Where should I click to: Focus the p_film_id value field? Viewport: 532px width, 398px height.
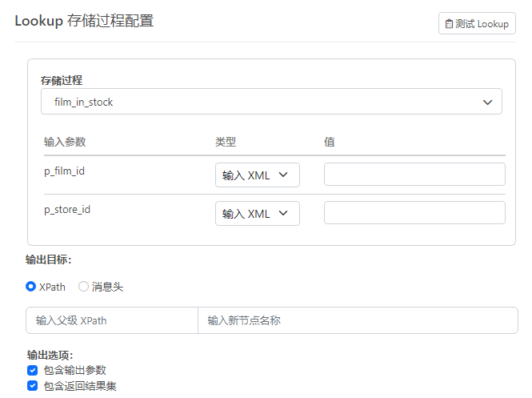coord(414,175)
